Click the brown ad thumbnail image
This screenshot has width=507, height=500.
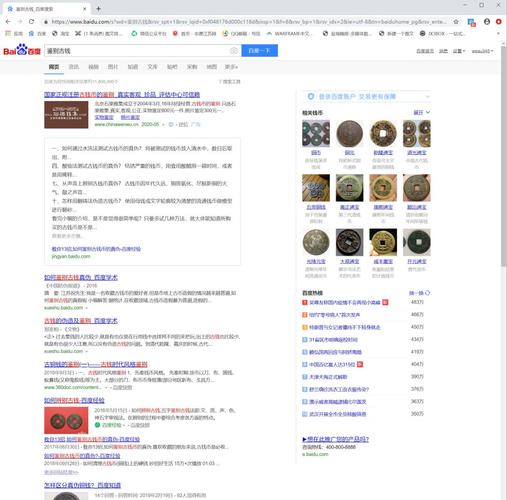66,115
